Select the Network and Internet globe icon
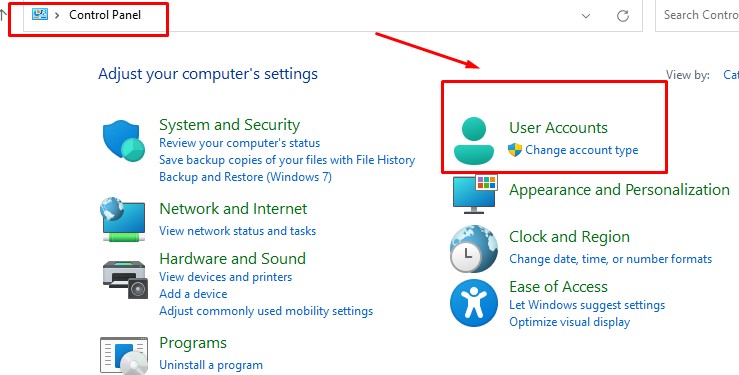Viewport: 739px width, 375px height. click(x=123, y=220)
